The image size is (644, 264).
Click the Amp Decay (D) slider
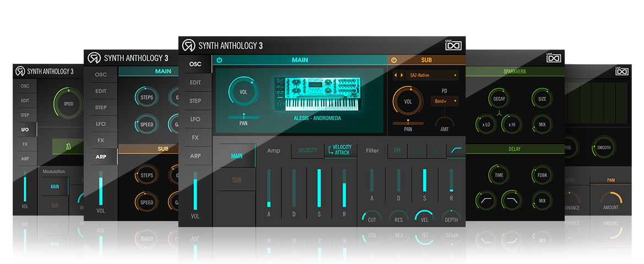[x=294, y=188]
